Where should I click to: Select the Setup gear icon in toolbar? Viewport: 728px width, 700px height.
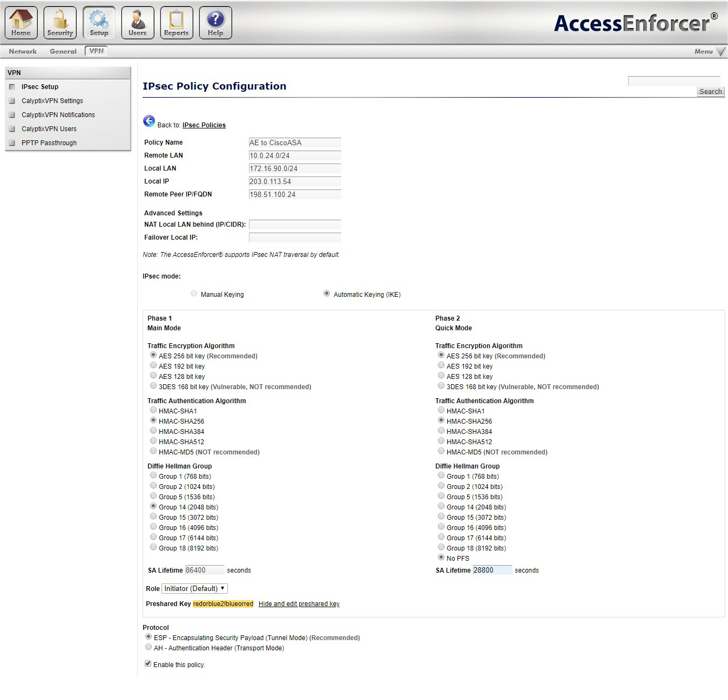(99, 22)
